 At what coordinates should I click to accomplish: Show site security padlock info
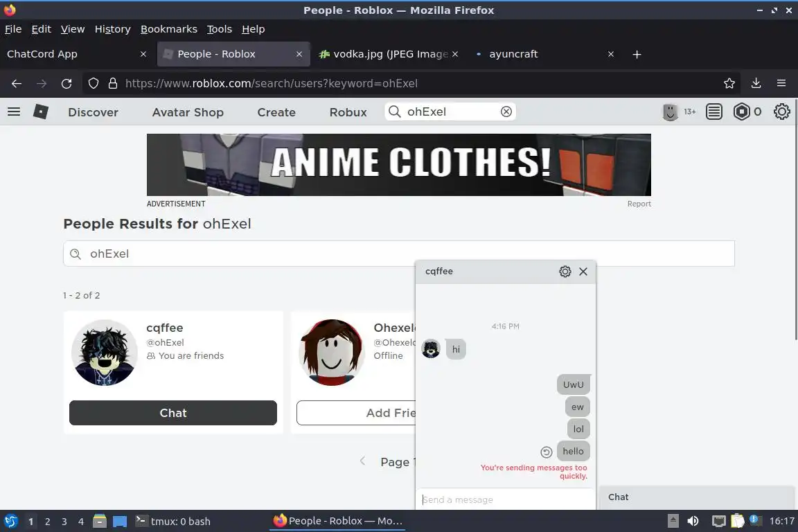click(x=113, y=84)
